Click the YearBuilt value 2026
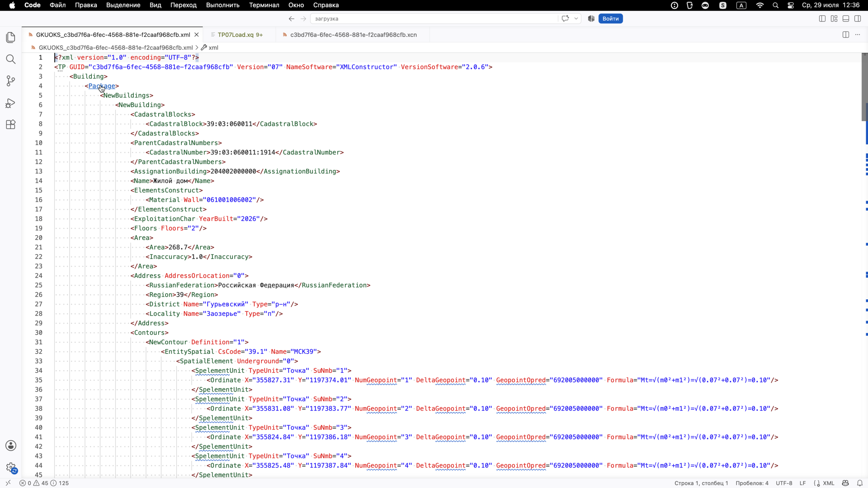 click(248, 219)
